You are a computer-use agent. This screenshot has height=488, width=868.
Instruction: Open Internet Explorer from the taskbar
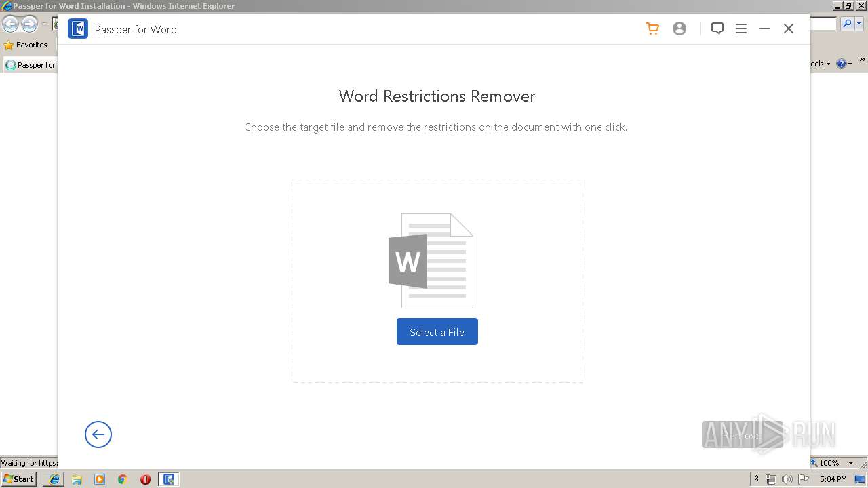tap(54, 479)
